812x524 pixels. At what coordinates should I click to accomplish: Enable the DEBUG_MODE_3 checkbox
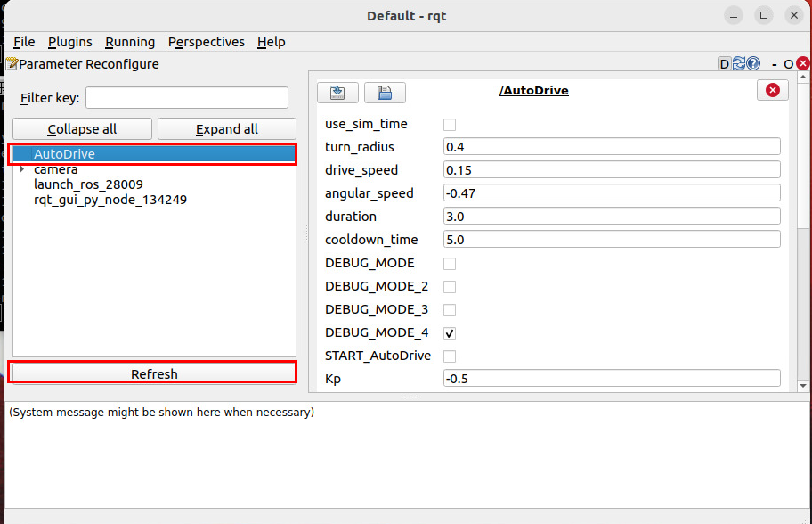coord(450,310)
